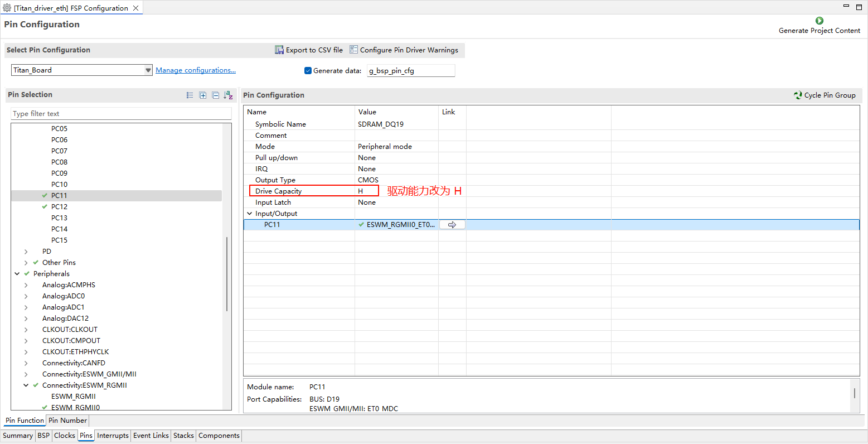Collapse the Peripherals tree node
Screen dimensions: 868x444
pyautogui.click(x=17, y=274)
